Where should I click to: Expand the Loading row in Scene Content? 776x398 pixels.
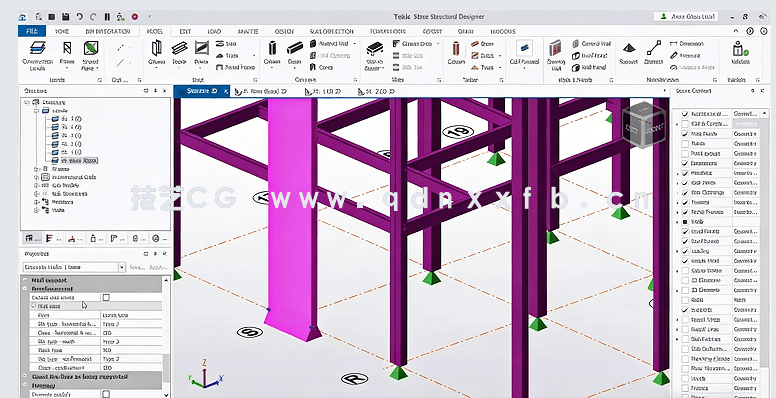(678, 251)
